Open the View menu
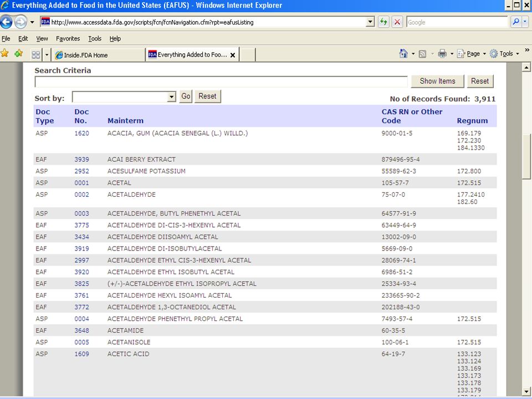The image size is (532, 399). tap(42, 39)
